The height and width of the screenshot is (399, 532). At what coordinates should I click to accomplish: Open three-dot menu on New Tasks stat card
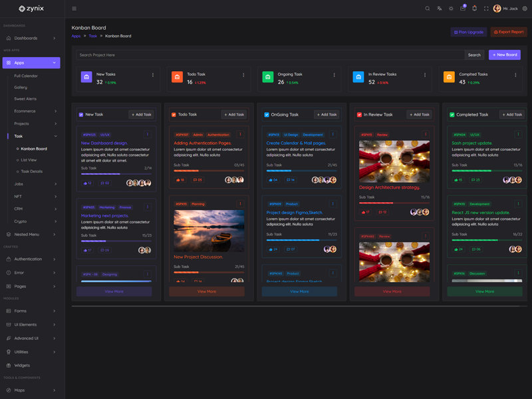click(153, 75)
